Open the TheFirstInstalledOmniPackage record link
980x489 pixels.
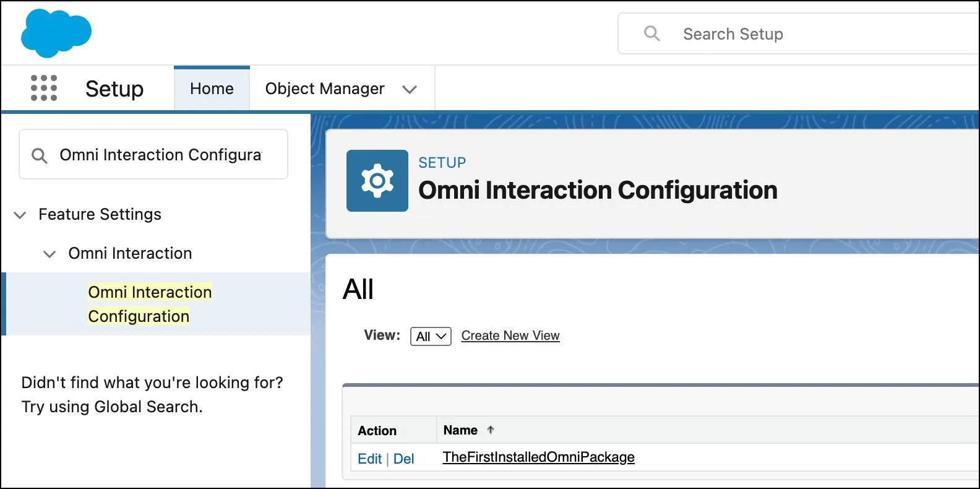pos(539,457)
